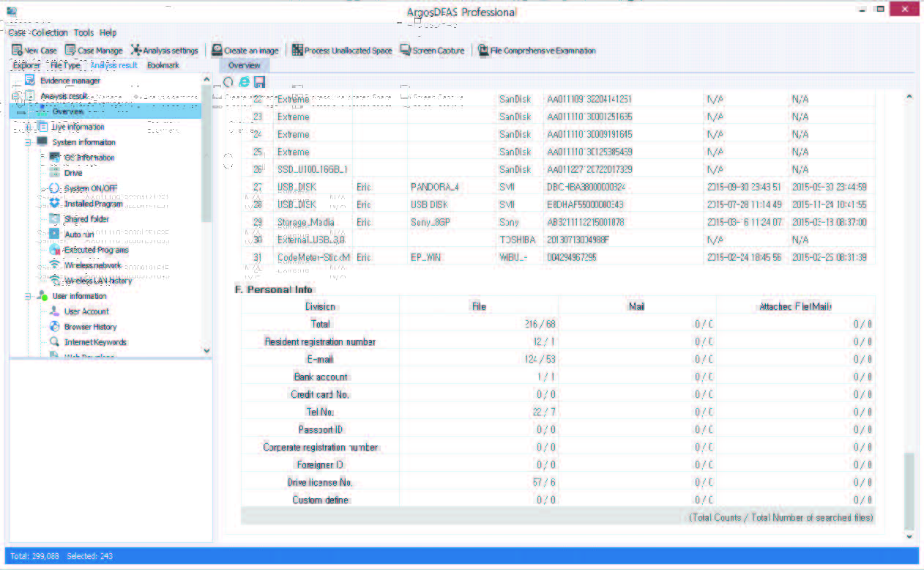Click the Drive icon in the tree

tap(54, 173)
